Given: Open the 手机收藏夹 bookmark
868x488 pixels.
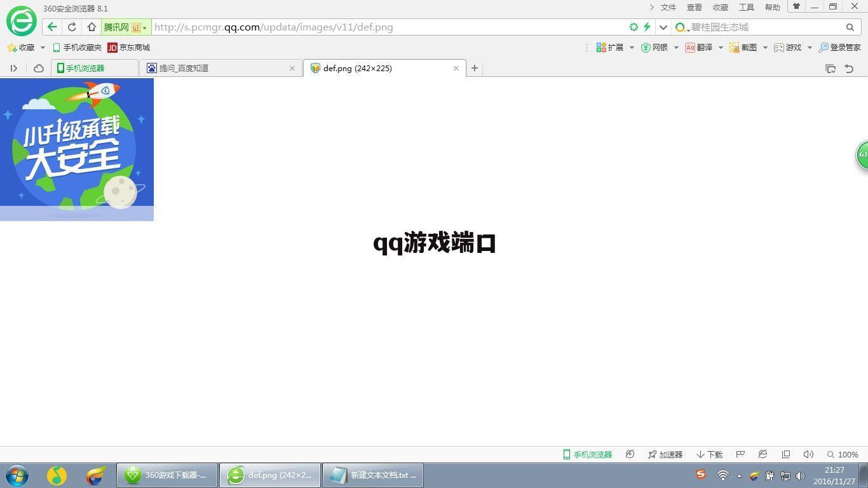Looking at the screenshot, I should [77, 48].
